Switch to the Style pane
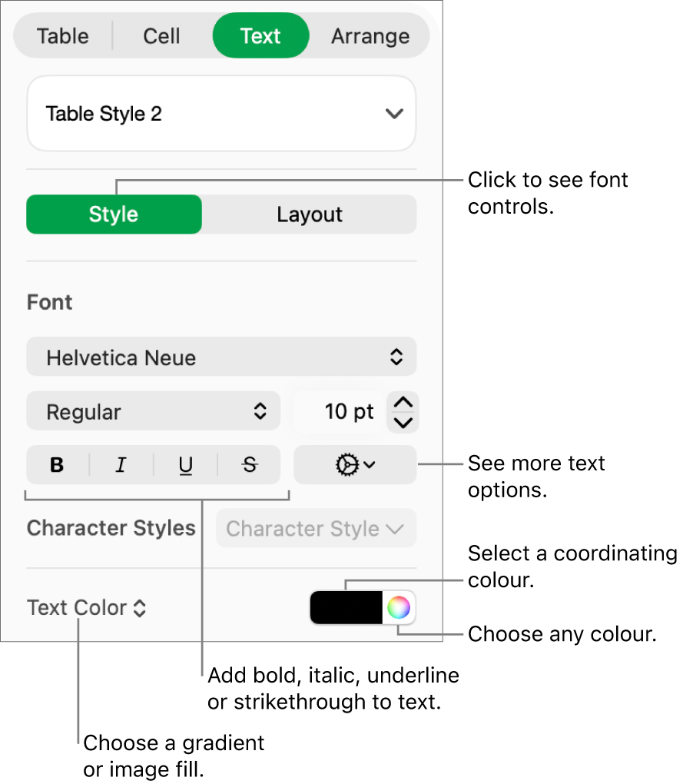This screenshot has width=683, height=784. 113,214
